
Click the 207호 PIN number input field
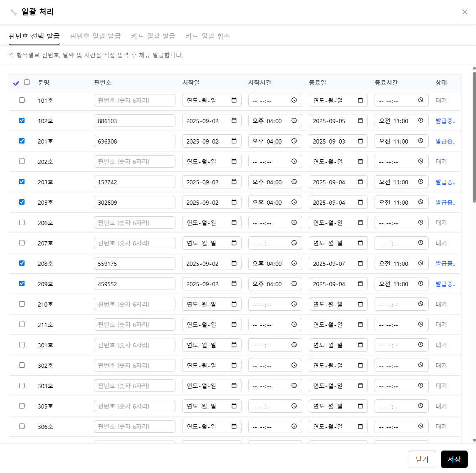[134, 243]
